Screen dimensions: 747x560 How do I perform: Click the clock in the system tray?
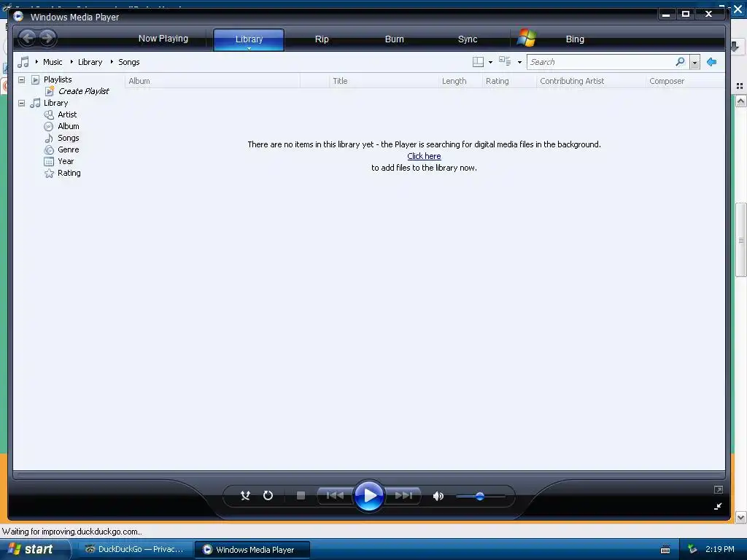(x=720, y=549)
